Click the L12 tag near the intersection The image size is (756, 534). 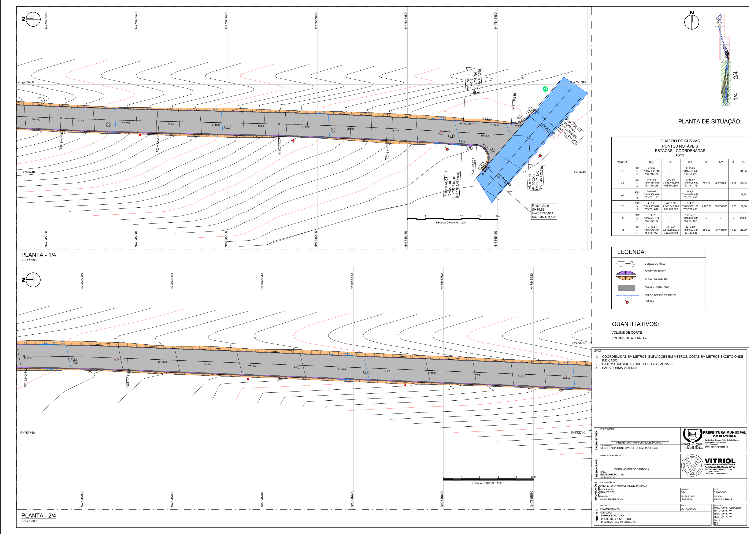coord(487,119)
